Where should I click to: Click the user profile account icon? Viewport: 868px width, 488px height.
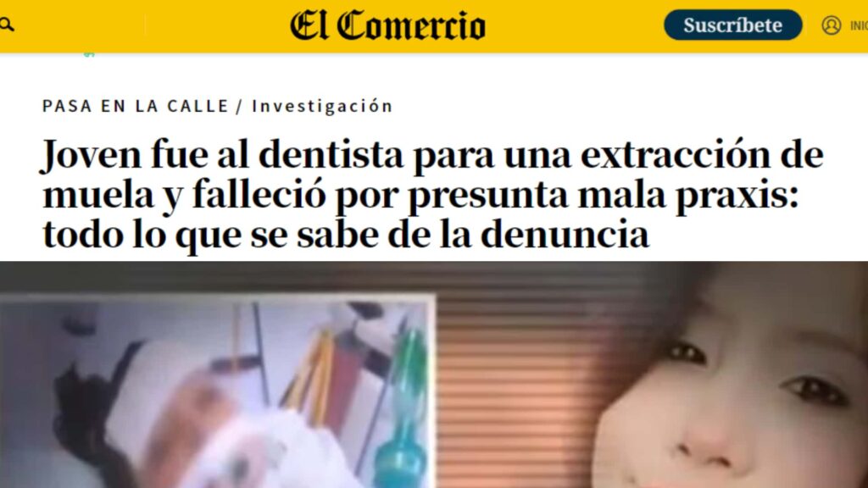point(831,25)
